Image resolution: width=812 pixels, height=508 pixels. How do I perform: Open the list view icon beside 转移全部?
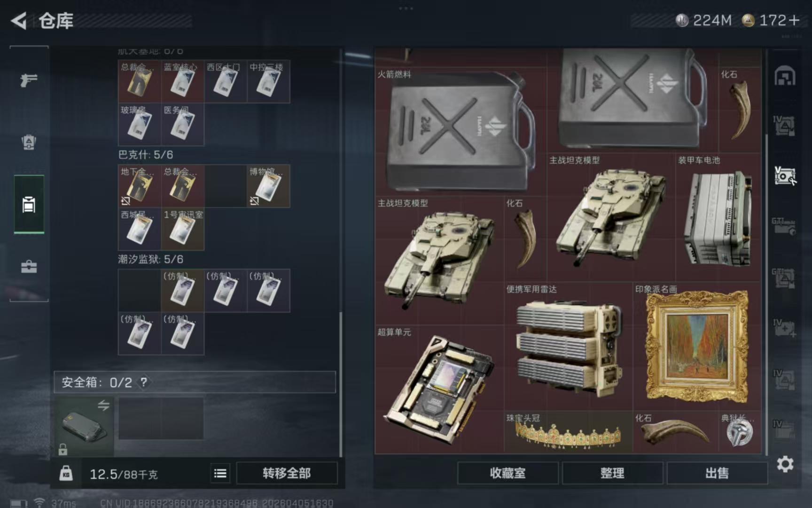click(220, 473)
